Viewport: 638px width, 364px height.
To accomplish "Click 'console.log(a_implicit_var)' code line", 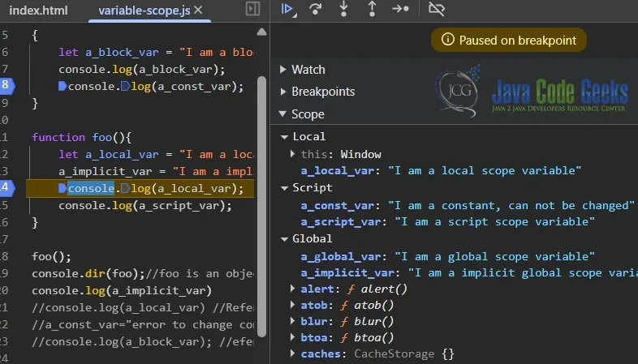I will [x=122, y=291].
